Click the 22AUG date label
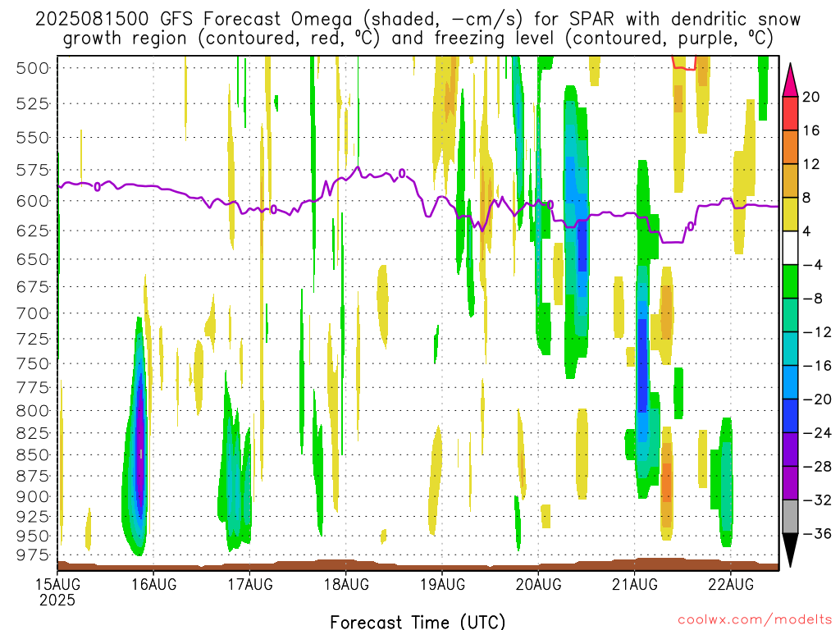 click(x=731, y=584)
